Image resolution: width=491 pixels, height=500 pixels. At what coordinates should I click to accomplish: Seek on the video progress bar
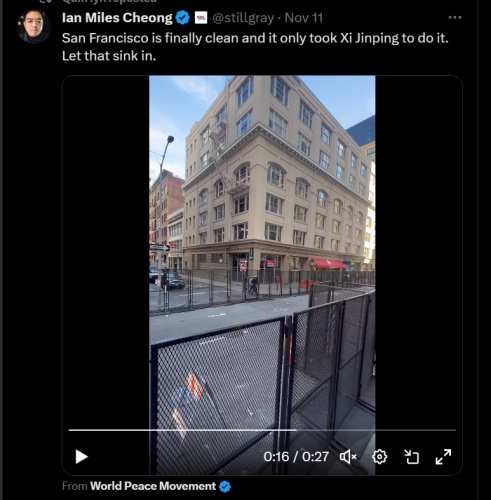(x=262, y=430)
